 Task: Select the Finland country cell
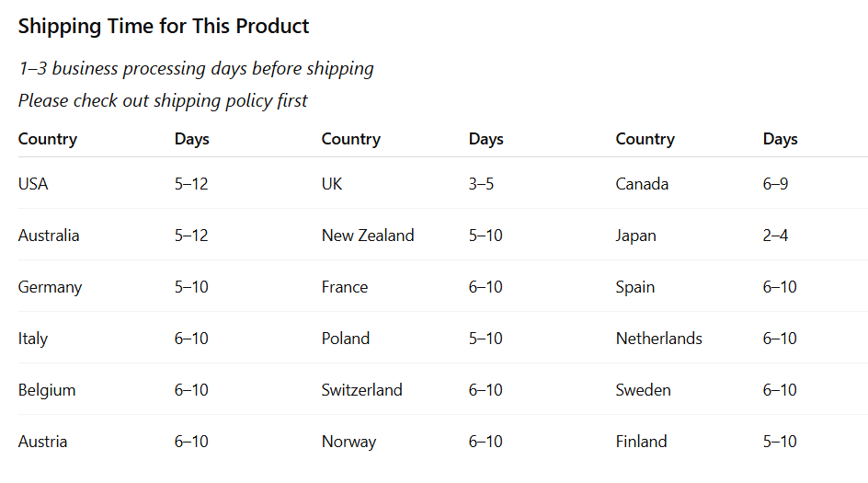(x=641, y=442)
